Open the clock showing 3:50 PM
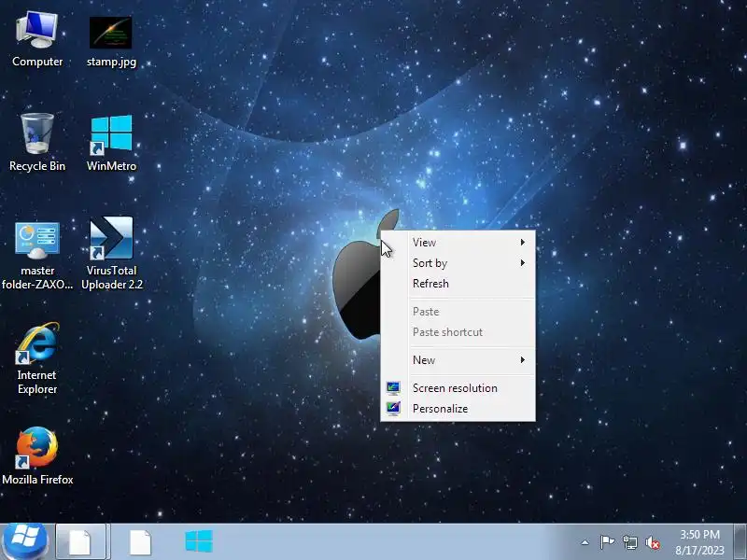Image resolution: width=747 pixels, height=560 pixels. [699, 535]
